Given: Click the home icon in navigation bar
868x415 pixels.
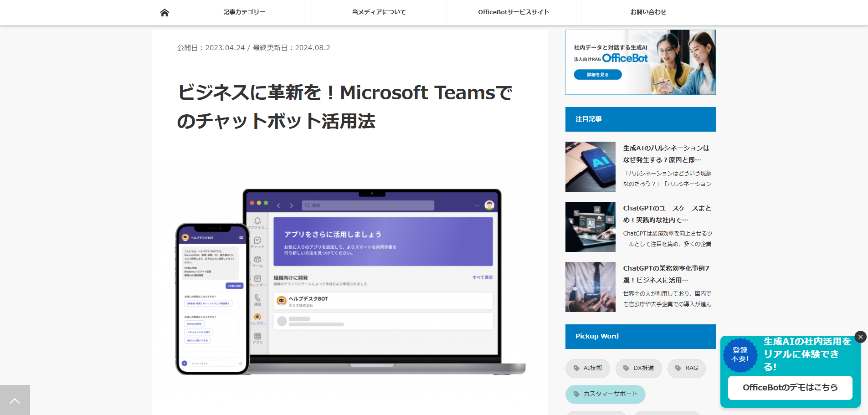Looking at the screenshot, I should coord(164,12).
